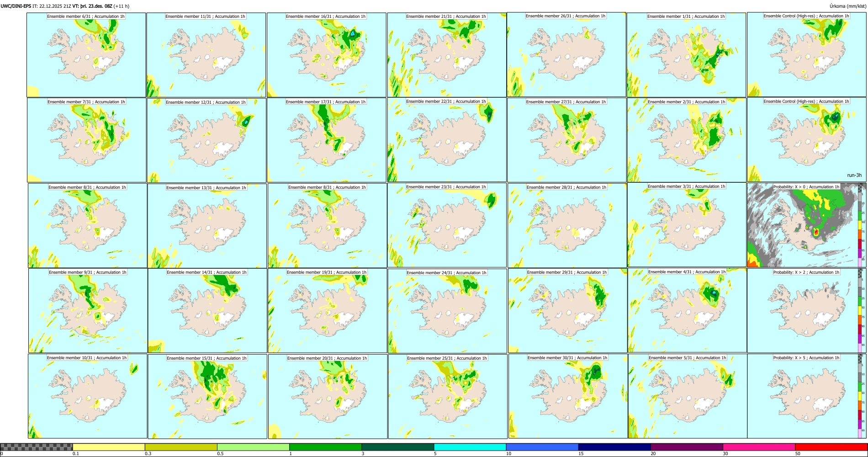Viewport: 868px width, 457px height.
Task: Pick the pink 30–50 legend swatch
Action: click(759, 447)
